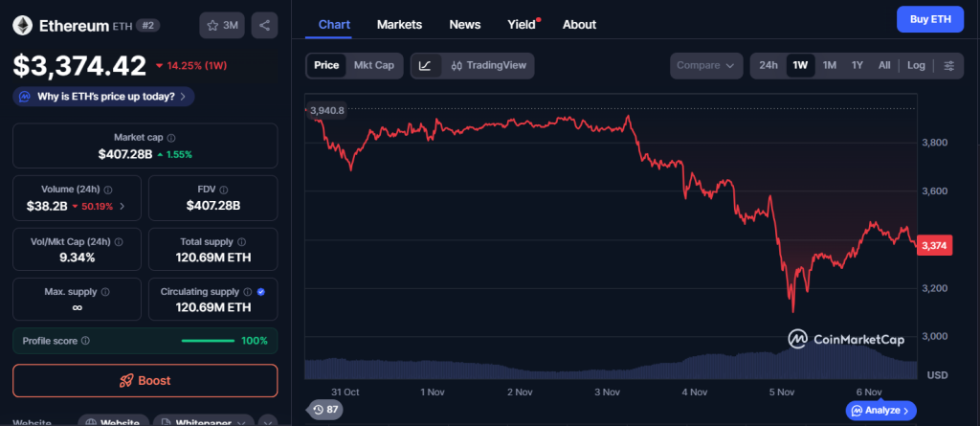Screen dimensions: 980x426
Task: Click Ethereum logo icon
Action: (x=24, y=25)
